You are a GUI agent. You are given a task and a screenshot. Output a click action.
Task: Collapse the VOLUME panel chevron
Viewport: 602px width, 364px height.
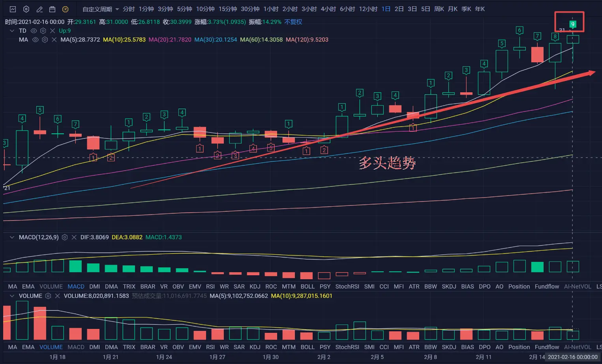pyautogui.click(x=12, y=296)
